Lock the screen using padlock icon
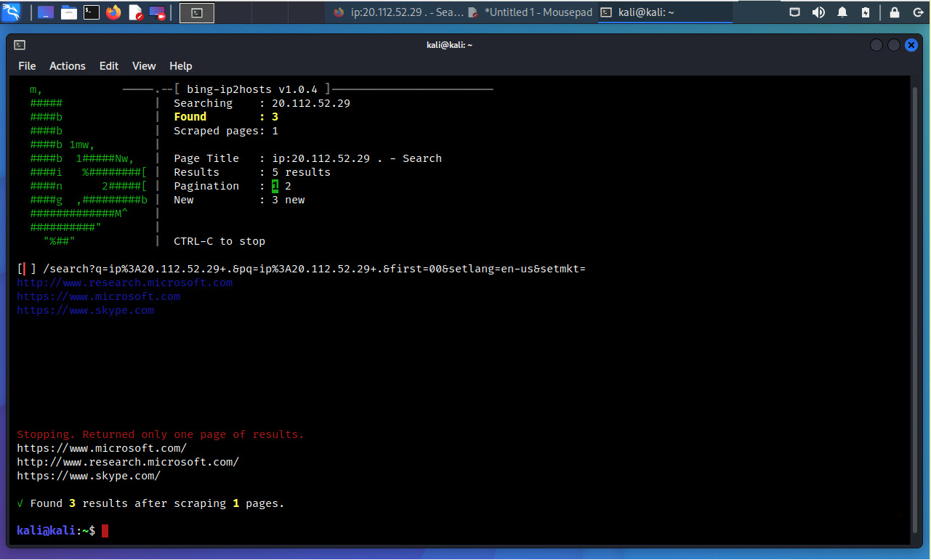The width and height of the screenshot is (931, 560). pos(895,12)
